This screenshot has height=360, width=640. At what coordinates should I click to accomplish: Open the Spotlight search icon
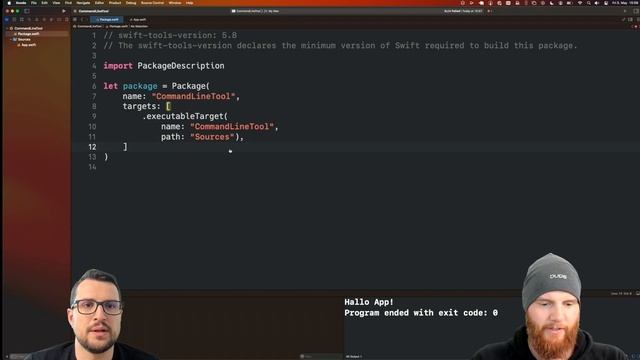(x=588, y=3)
